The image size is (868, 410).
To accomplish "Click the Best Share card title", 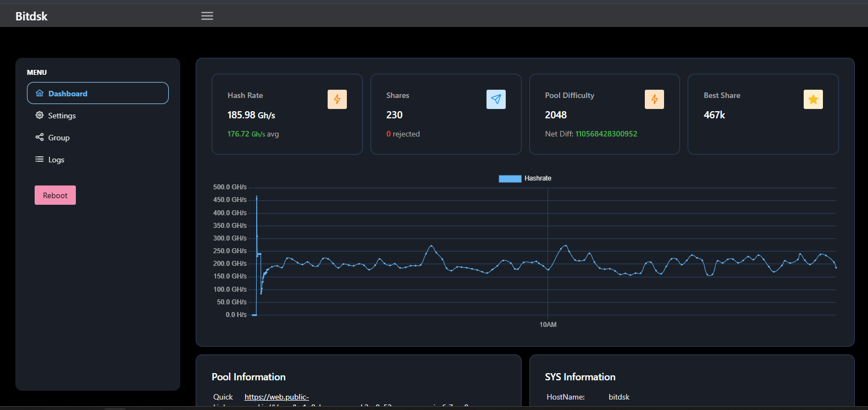I will (722, 95).
